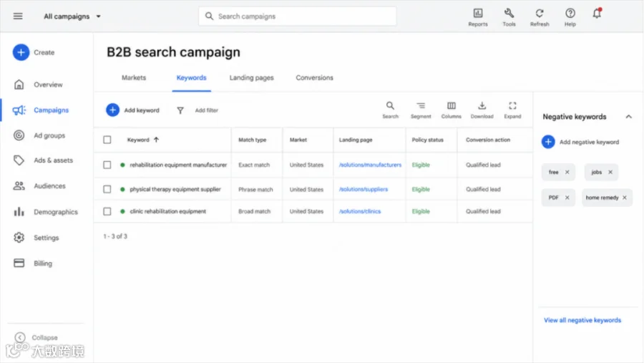Click the Add keyword button

pyautogui.click(x=132, y=110)
